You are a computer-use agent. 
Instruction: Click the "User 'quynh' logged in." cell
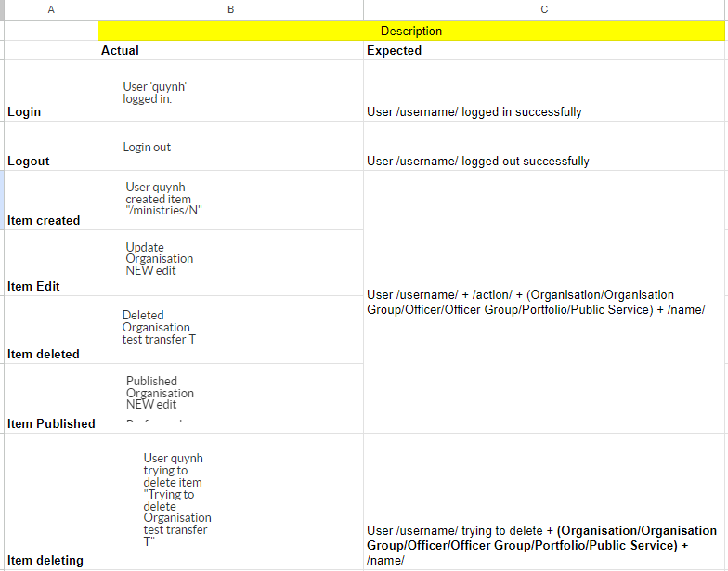(230, 92)
